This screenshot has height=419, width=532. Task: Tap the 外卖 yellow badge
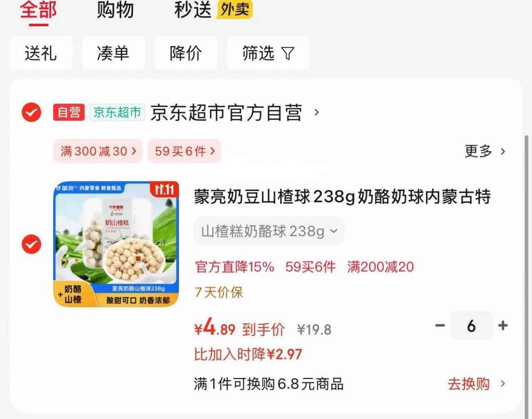click(x=234, y=9)
